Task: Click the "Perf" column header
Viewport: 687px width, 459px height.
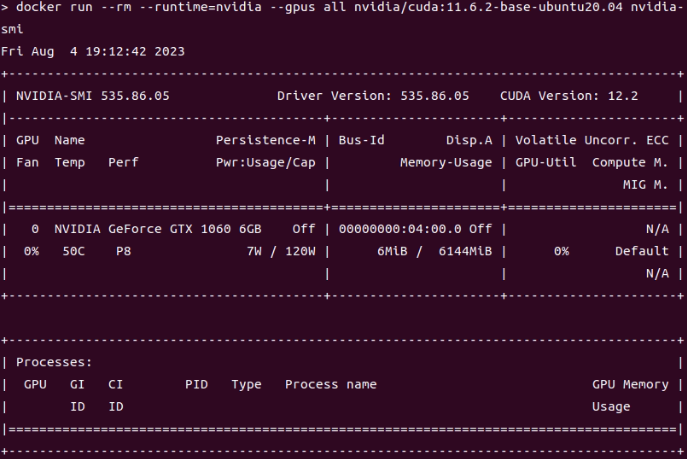Action: pos(124,162)
